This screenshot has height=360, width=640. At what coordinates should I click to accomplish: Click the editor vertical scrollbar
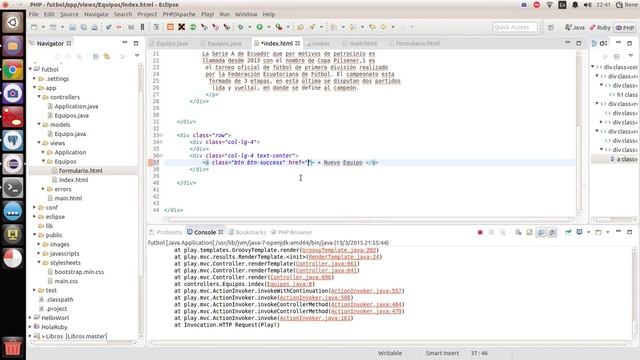579,133
